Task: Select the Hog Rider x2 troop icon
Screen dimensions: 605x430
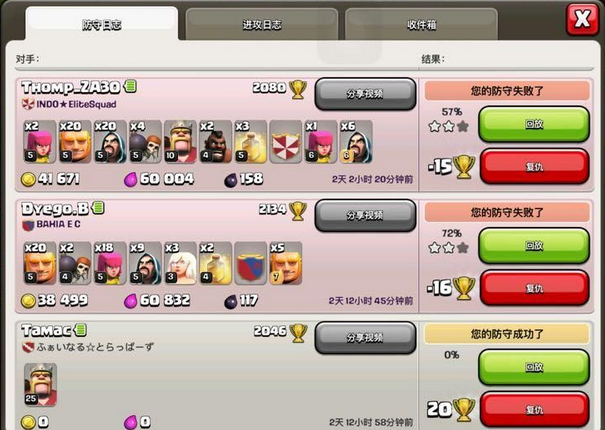Action: [x=215, y=142]
